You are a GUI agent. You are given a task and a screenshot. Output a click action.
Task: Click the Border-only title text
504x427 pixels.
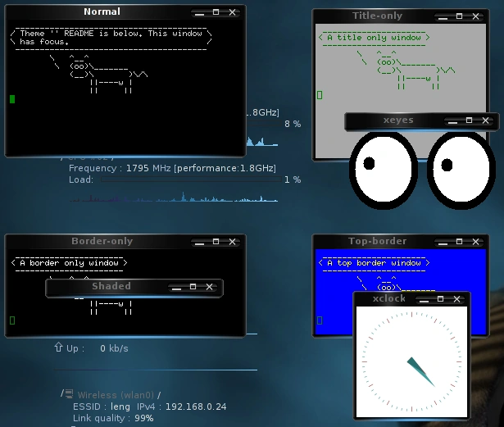tap(102, 241)
